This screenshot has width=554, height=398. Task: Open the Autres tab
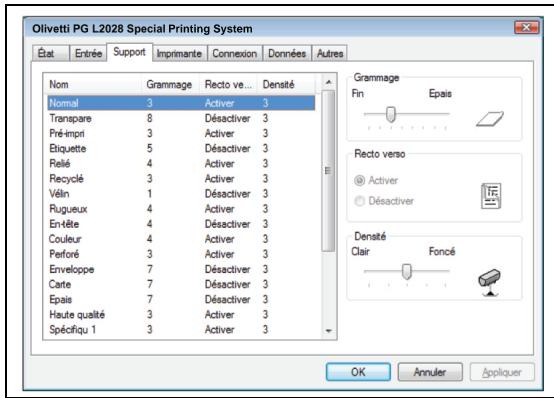[x=330, y=54]
